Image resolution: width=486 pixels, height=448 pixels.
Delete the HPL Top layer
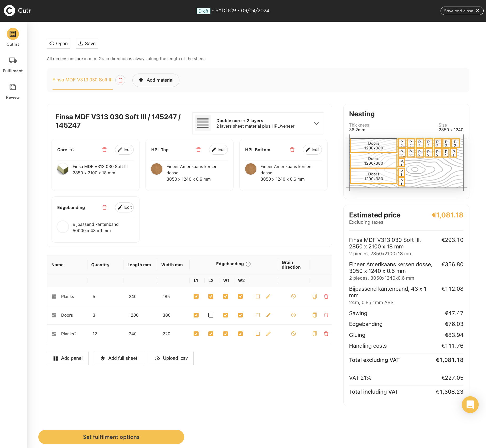click(x=198, y=150)
